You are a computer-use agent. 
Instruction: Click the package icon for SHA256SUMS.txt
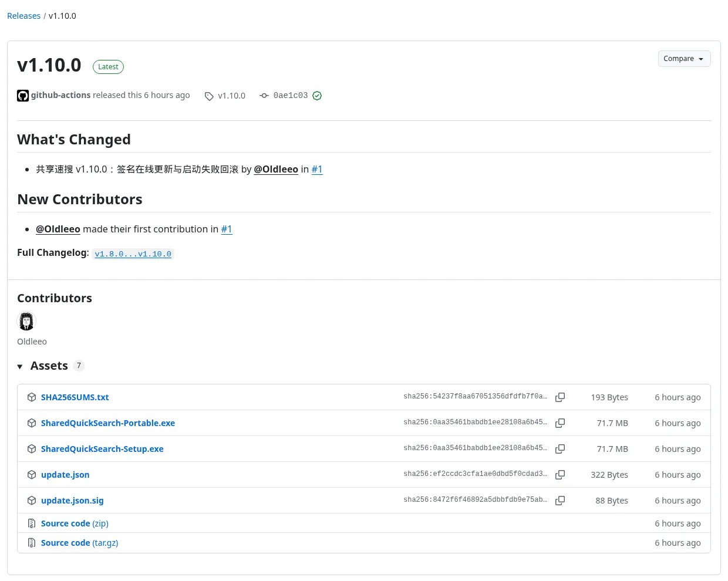[x=32, y=397]
